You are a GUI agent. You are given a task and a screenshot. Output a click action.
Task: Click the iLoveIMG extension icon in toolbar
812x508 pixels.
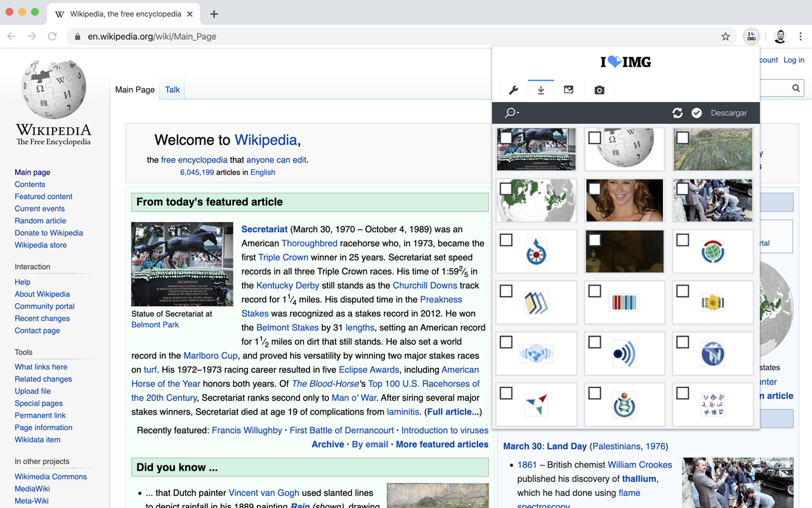751,37
